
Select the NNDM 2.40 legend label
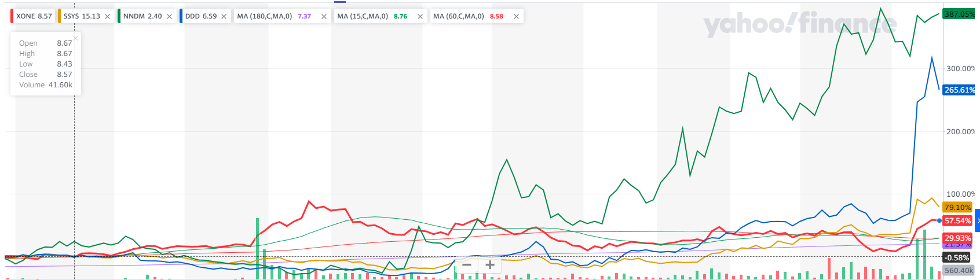tap(142, 16)
